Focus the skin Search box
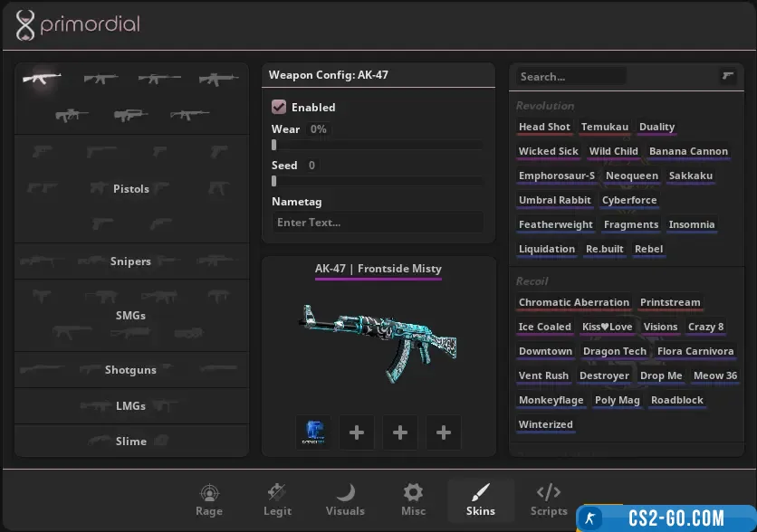The height and width of the screenshot is (532, 757). pos(571,77)
